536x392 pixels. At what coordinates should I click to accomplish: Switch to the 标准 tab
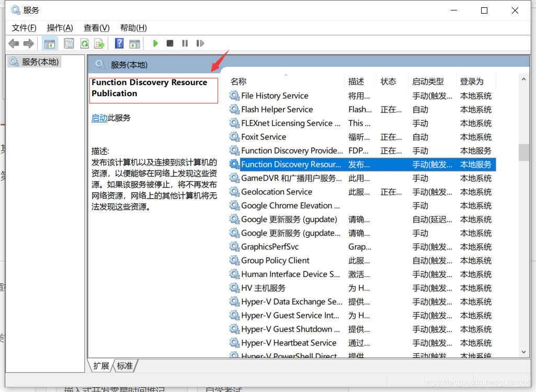[x=124, y=366]
